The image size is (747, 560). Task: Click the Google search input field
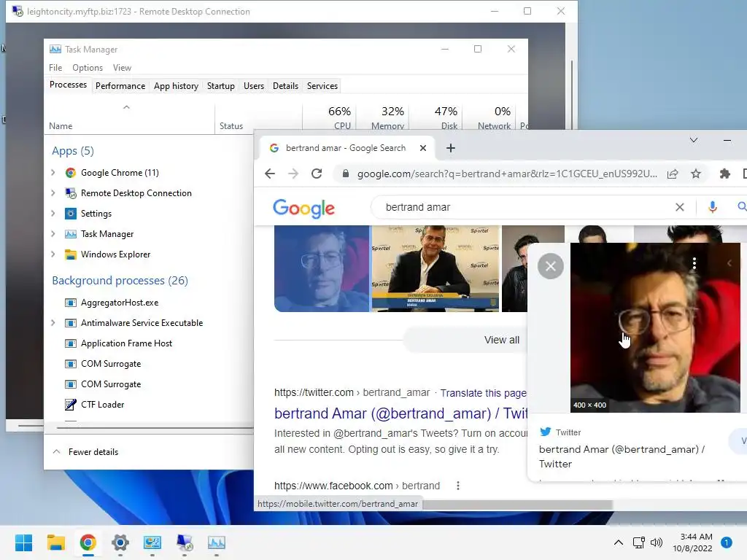(x=524, y=207)
